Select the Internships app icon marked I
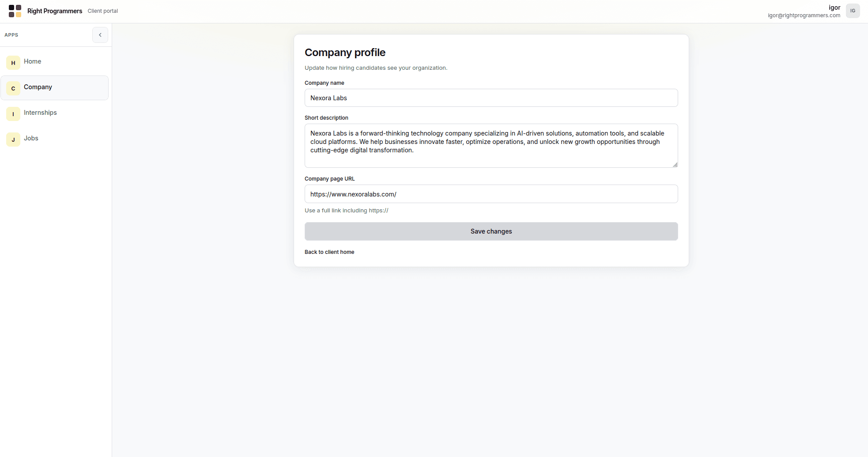 pyautogui.click(x=13, y=114)
